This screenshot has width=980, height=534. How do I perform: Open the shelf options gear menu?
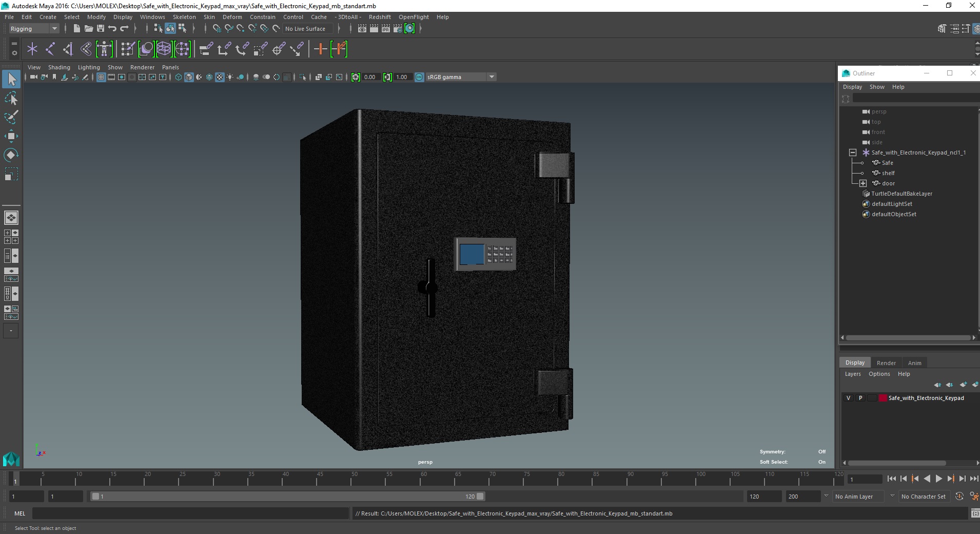[14, 52]
